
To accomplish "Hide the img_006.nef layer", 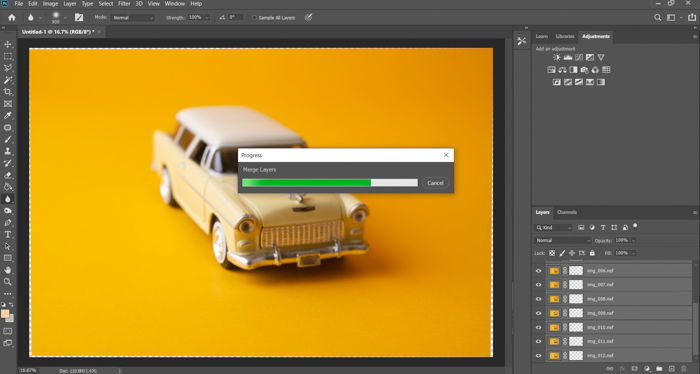I will click(x=538, y=271).
